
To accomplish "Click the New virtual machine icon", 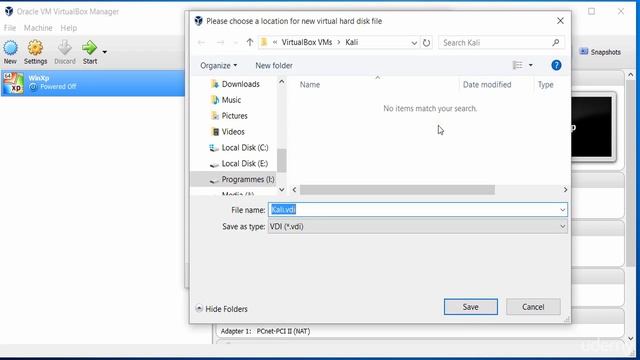I will pyautogui.click(x=10, y=52).
